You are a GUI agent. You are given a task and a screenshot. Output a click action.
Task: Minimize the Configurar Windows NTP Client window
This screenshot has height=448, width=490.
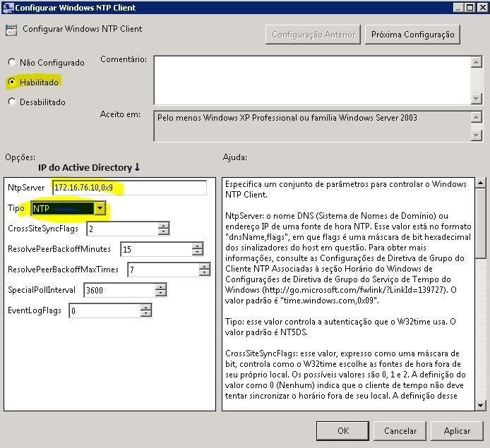458,8
